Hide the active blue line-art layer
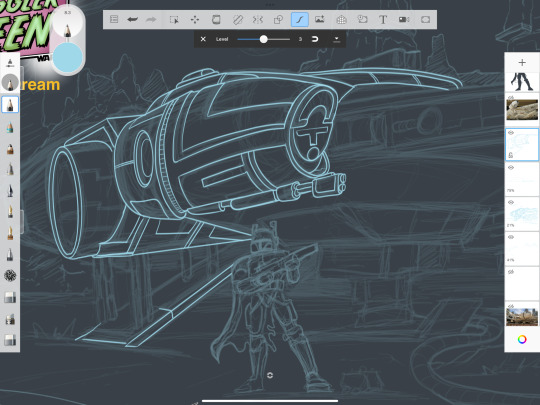540x405 pixels. click(x=511, y=133)
